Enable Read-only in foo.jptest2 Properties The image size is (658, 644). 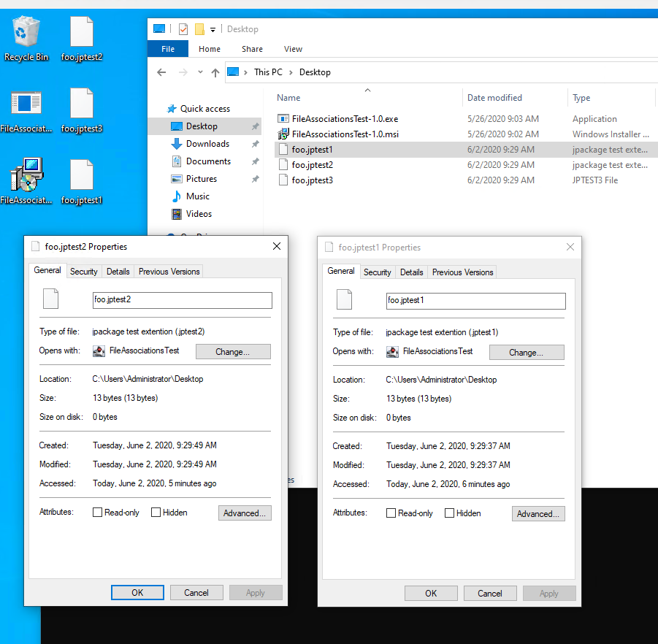[98, 513]
